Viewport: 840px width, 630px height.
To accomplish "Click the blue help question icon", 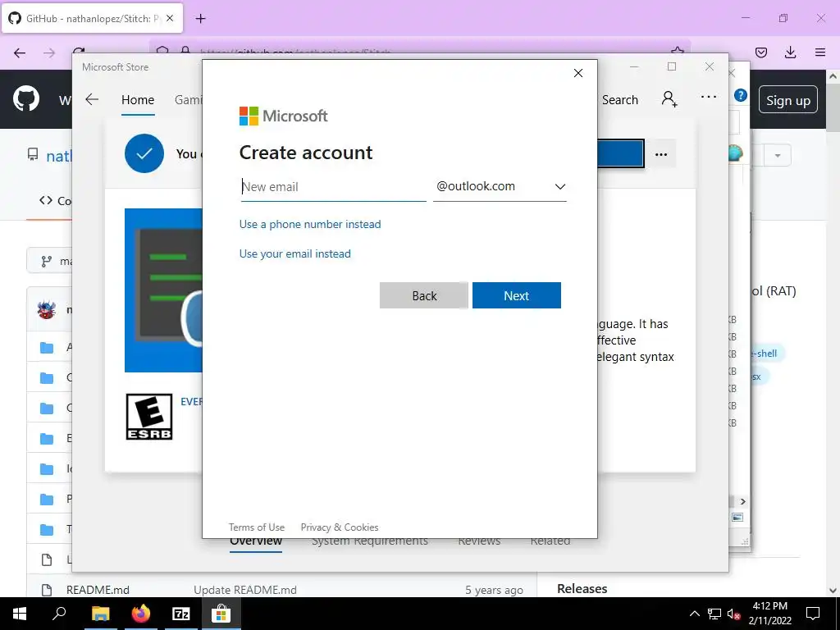I will 741,95.
